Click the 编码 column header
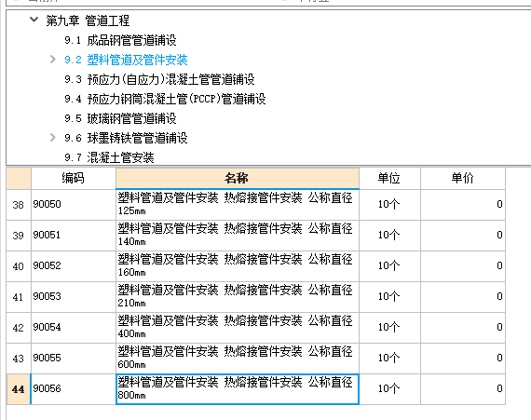 [74, 178]
